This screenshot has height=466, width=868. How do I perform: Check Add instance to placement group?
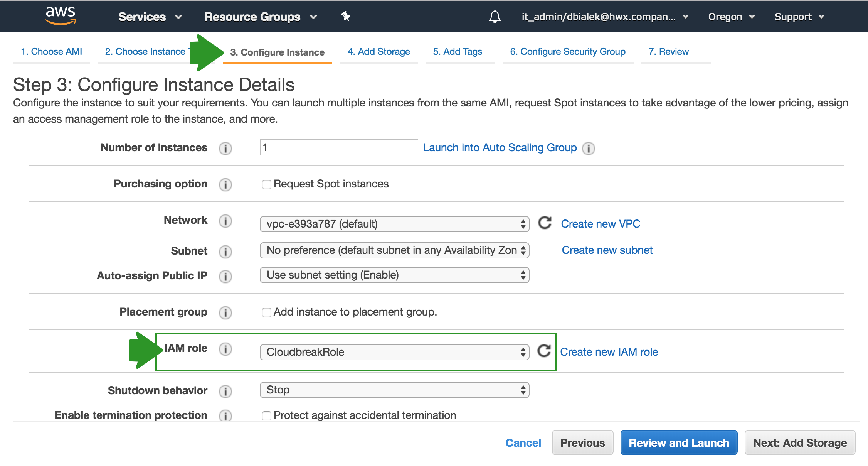pyautogui.click(x=266, y=312)
